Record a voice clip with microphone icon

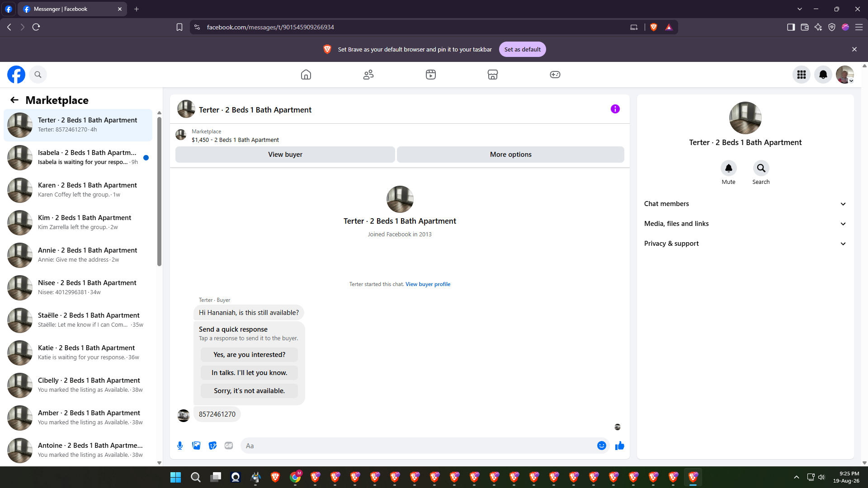pos(180,446)
